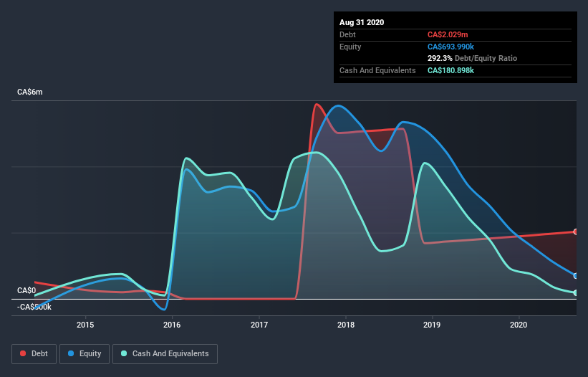Click the red Debt endpoint marker
588x377 pixels.
tap(576, 232)
